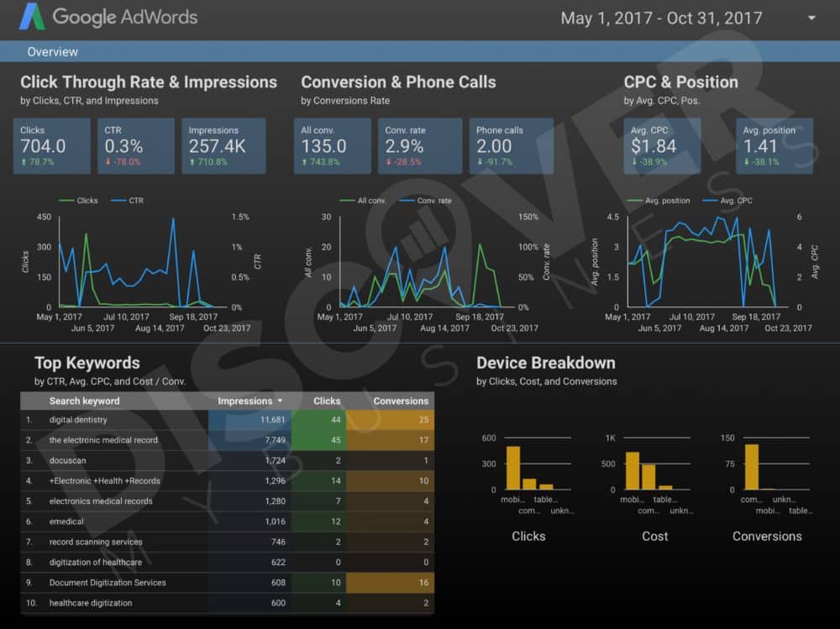Click the Conversions chart title under bar chart
Viewport: 840px width, 629px height.
[767, 537]
